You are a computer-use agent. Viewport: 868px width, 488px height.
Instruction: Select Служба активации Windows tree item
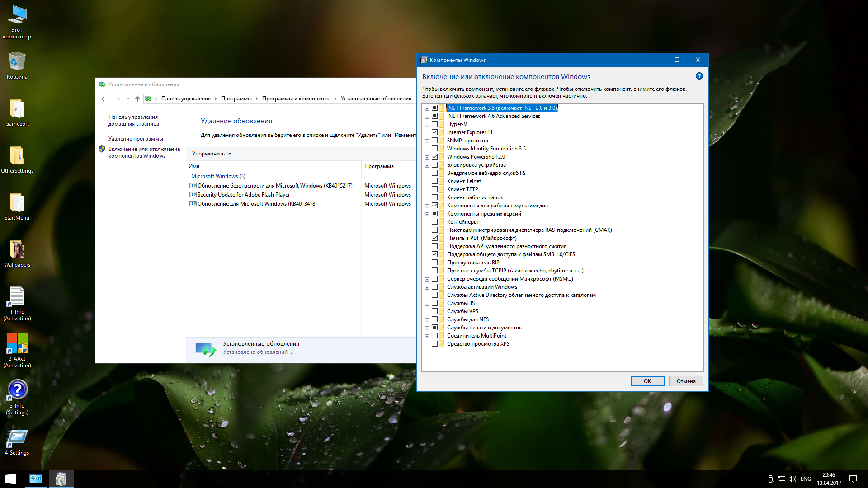tap(482, 287)
